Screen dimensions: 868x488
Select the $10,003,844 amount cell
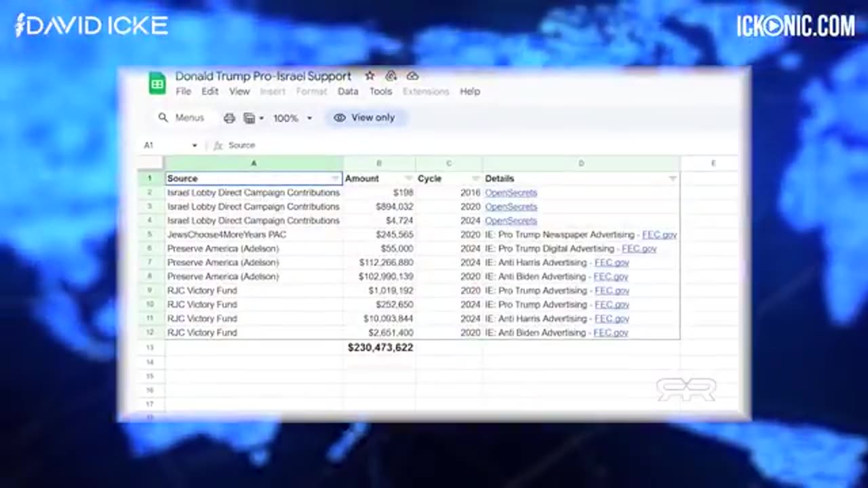click(379, 319)
